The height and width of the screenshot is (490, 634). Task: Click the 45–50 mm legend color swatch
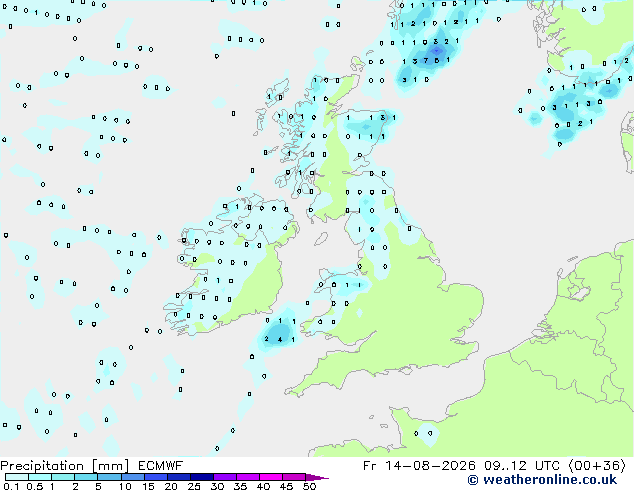[x=294, y=477]
